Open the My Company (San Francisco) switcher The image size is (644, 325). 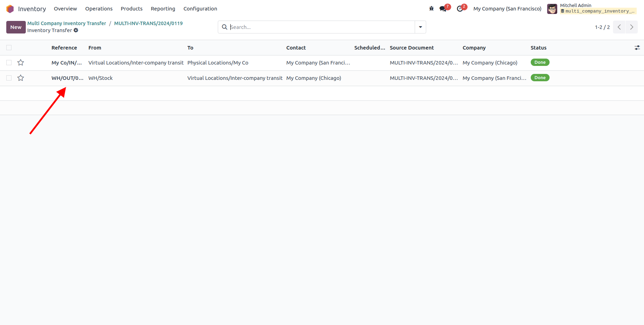[x=507, y=9]
